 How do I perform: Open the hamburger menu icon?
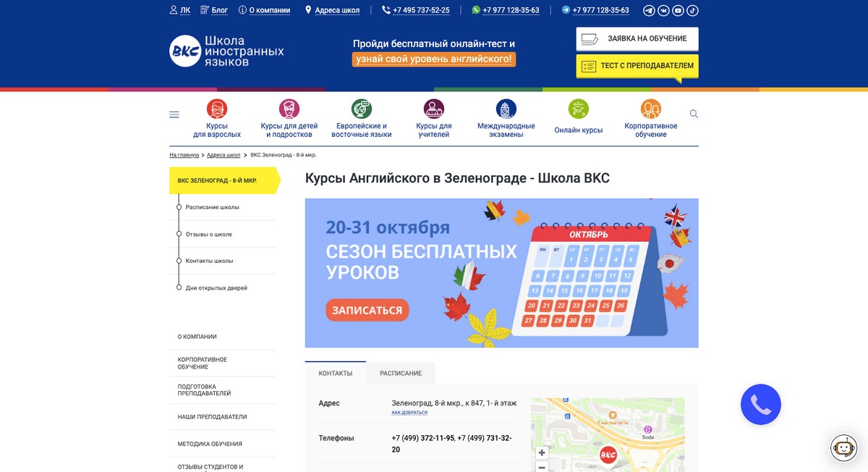pyautogui.click(x=174, y=114)
